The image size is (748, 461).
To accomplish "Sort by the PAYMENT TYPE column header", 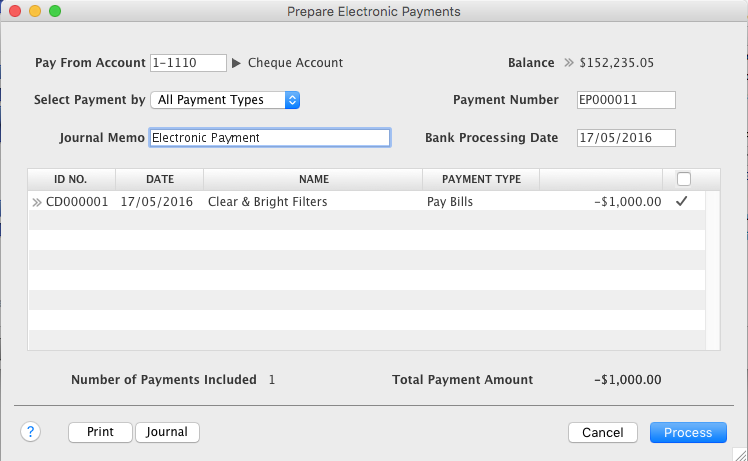I will point(481,179).
